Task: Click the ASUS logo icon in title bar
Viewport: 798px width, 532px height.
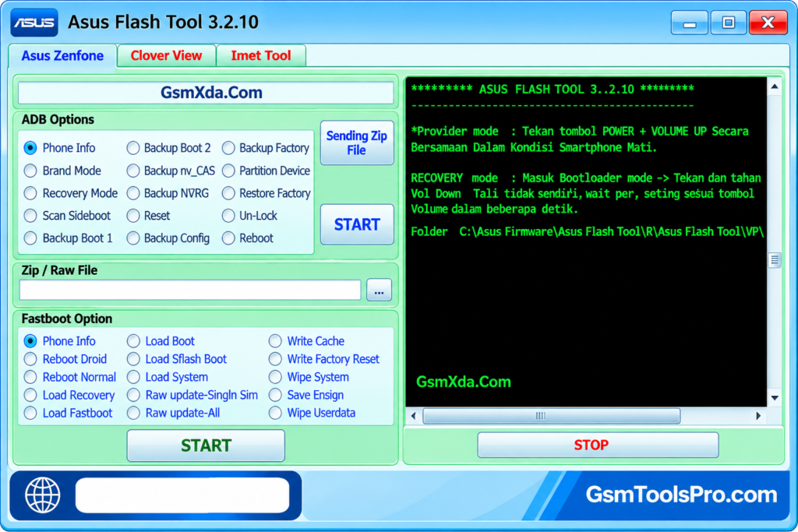Action: (34, 23)
